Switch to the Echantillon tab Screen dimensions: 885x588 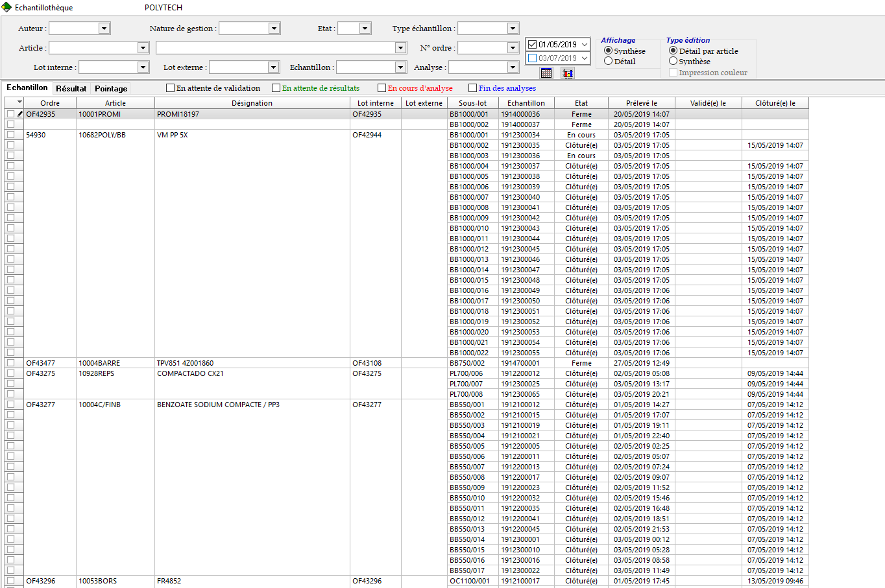point(27,88)
